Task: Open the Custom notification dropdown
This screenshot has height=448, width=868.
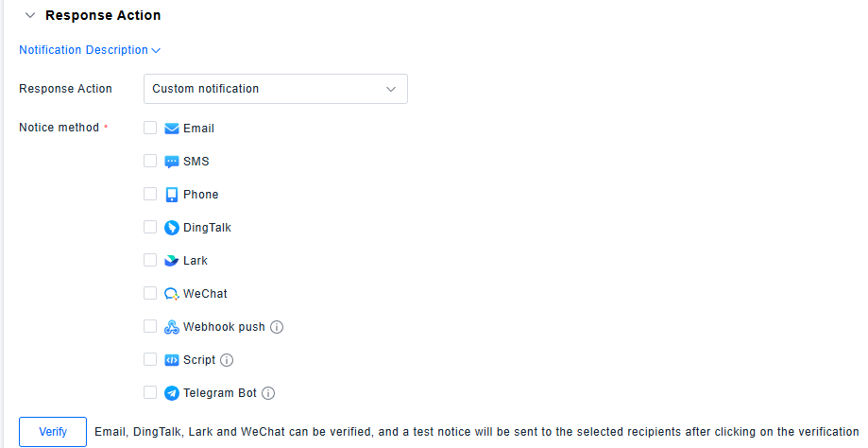Action: point(275,89)
